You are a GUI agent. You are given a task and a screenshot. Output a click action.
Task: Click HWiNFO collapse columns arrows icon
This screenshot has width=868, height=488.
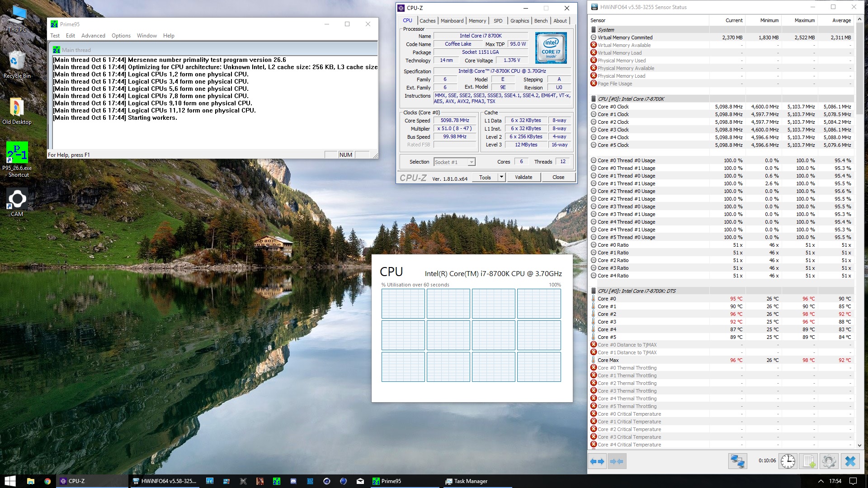[616, 461]
